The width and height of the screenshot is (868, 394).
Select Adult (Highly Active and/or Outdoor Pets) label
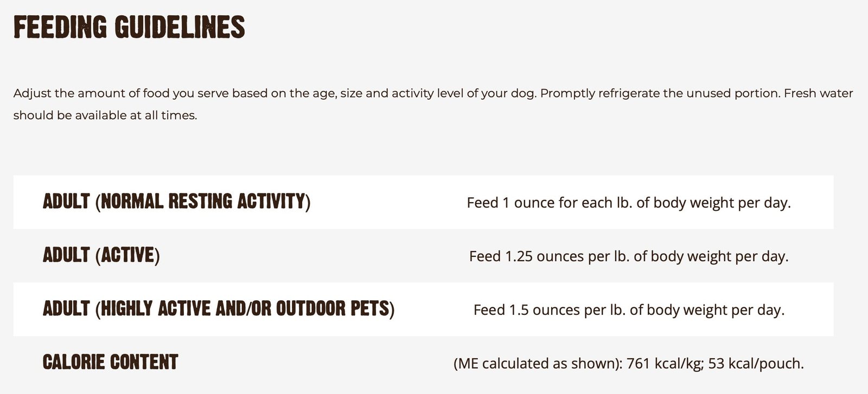click(x=219, y=309)
